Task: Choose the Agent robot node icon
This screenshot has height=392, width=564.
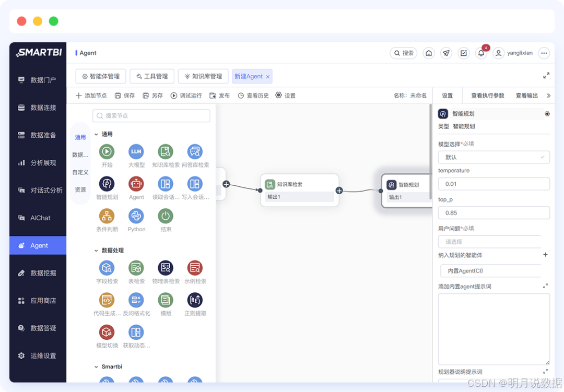Action: (136, 184)
